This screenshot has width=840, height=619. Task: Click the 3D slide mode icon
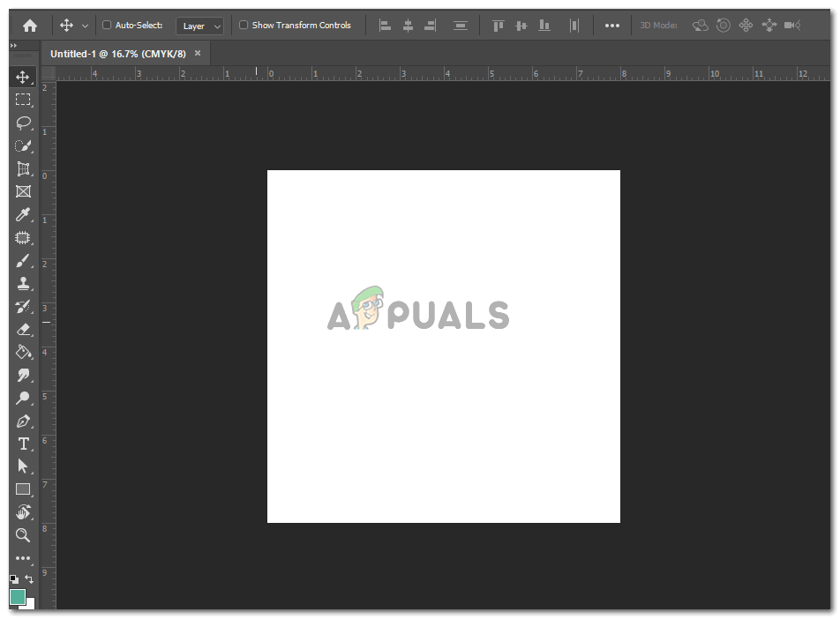[769, 26]
